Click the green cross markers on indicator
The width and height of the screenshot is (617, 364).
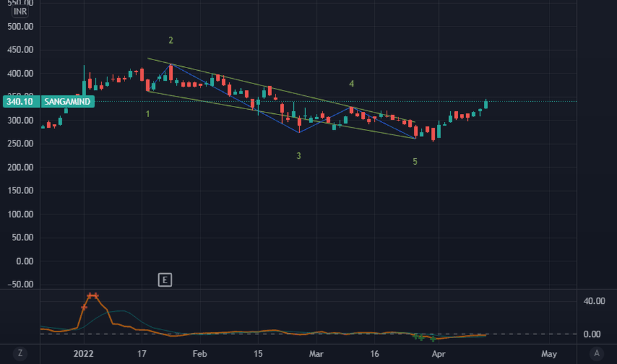coord(424,338)
